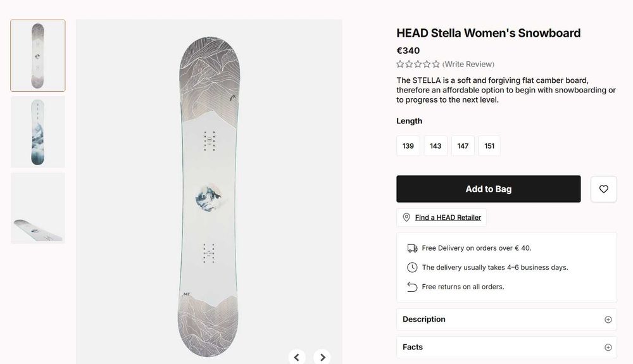Click the free returns arrow icon

tap(412, 287)
